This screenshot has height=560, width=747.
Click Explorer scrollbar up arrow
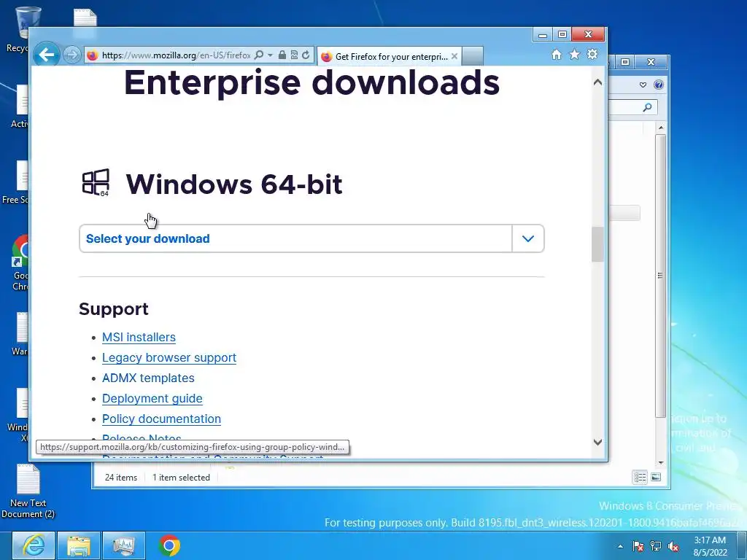[x=661, y=128]
